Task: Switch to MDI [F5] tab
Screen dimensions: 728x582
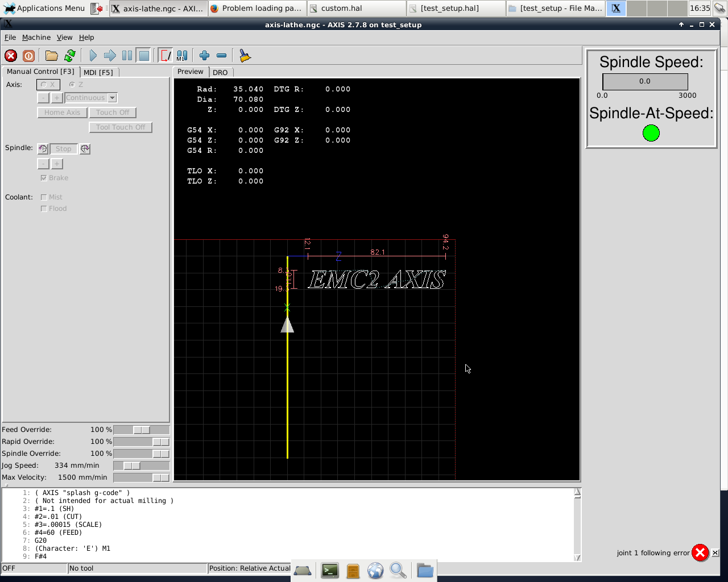Action: (98, 72)
